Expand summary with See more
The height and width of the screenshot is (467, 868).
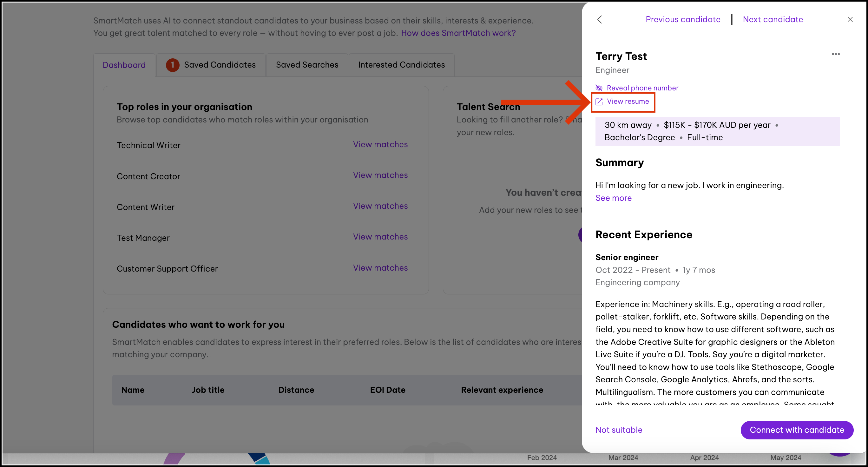613,198
